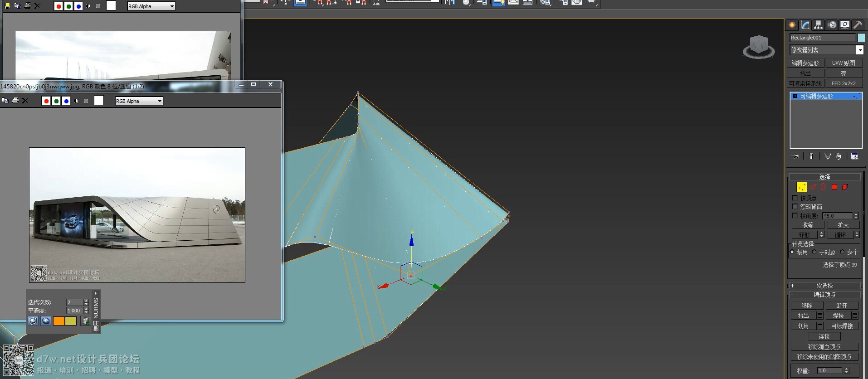Collapse the 编辑顶点 rollout
Image resolution: width=868 pixels, height=379 pixels.
[x=824, y=295]
